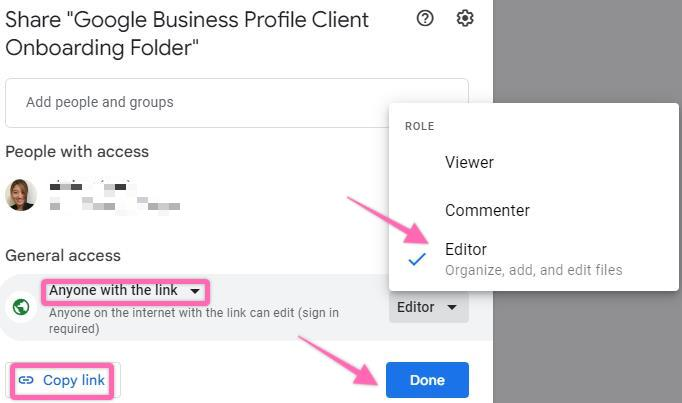Open the sharing help icon
This screenshot has height=403, width=682.
(x=425, y=19)
